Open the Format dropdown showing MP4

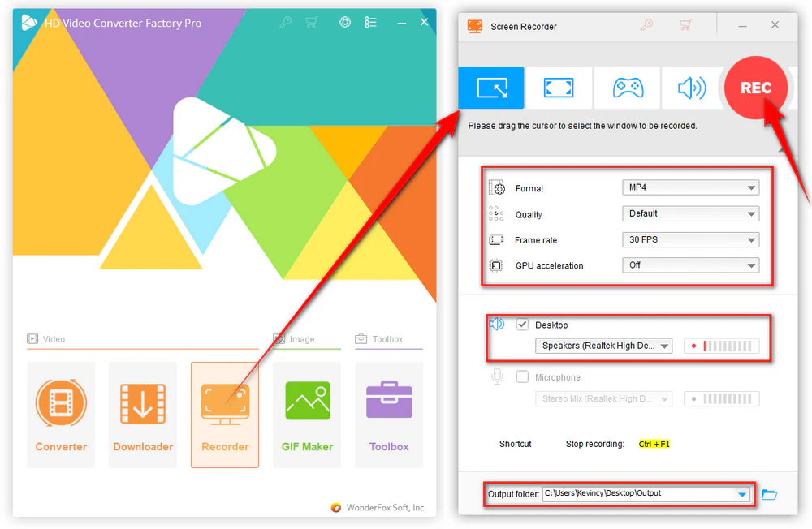690,187
